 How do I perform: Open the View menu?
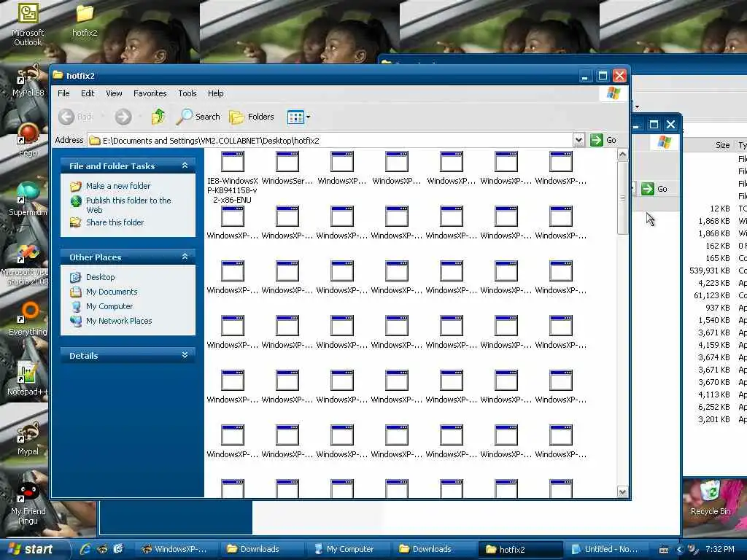coord(114,93)
